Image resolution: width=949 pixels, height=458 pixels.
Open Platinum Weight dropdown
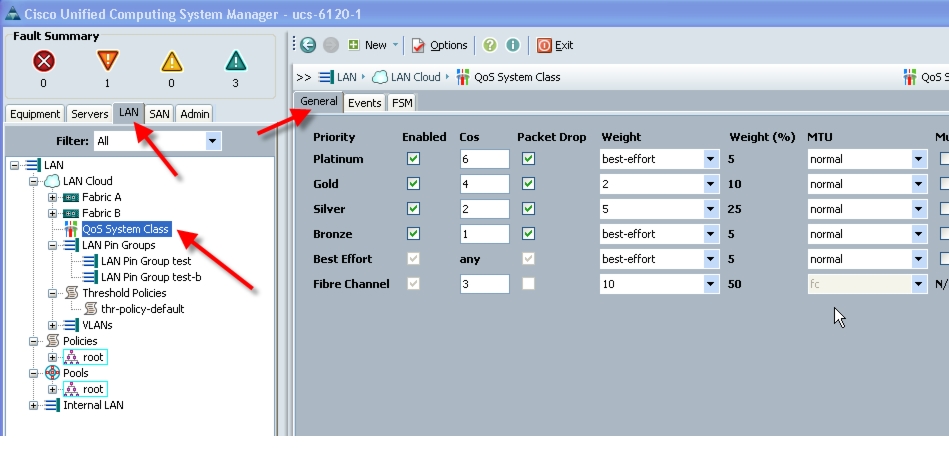point(711,159)
